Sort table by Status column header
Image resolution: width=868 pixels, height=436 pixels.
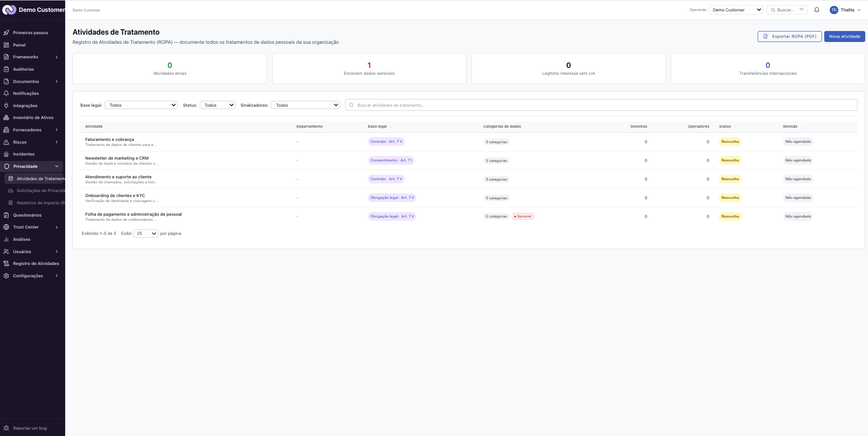[x=727, y=126]
